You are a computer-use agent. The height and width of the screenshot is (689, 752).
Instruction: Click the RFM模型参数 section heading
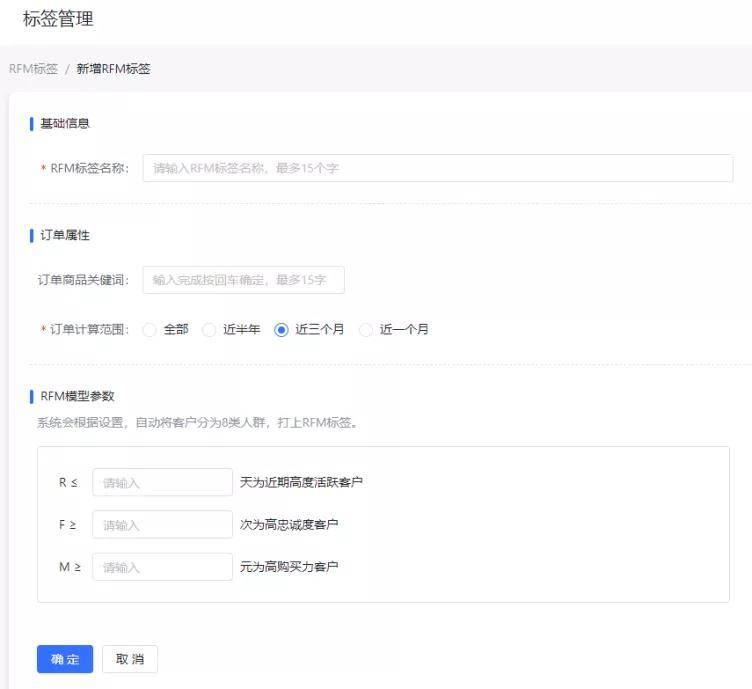77,396
